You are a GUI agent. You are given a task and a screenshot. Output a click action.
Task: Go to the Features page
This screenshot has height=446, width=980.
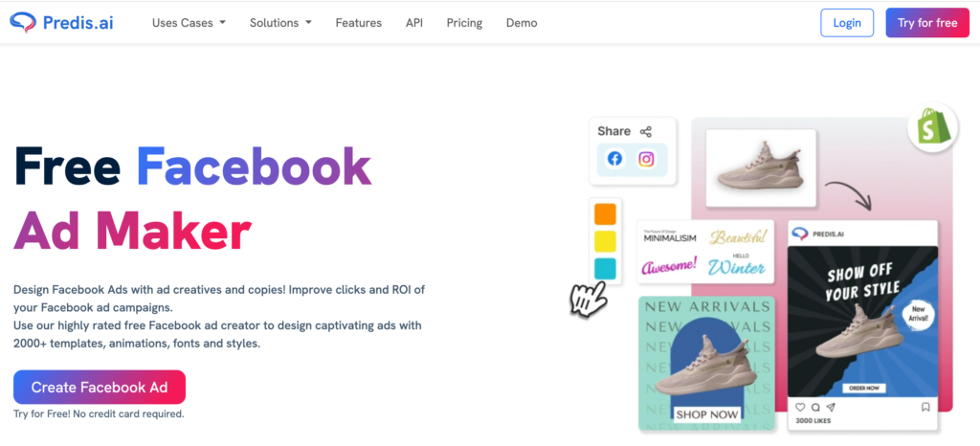(x=358, y=23)
